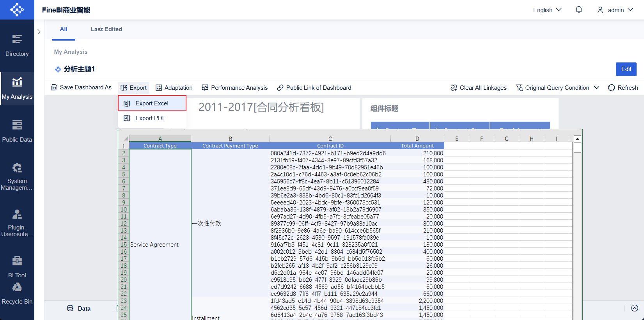Image resolution: width=644 pixels, height=320 pixels.
Task: Open the notifications bell
Action: pyautogui.click(x=579, y=10)
